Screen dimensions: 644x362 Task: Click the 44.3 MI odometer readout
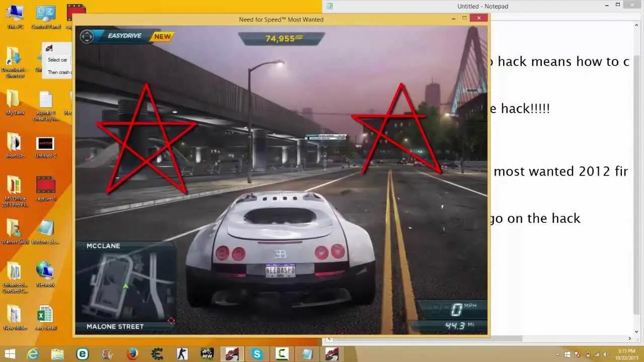pyautogui.click(x=460, y=325)
